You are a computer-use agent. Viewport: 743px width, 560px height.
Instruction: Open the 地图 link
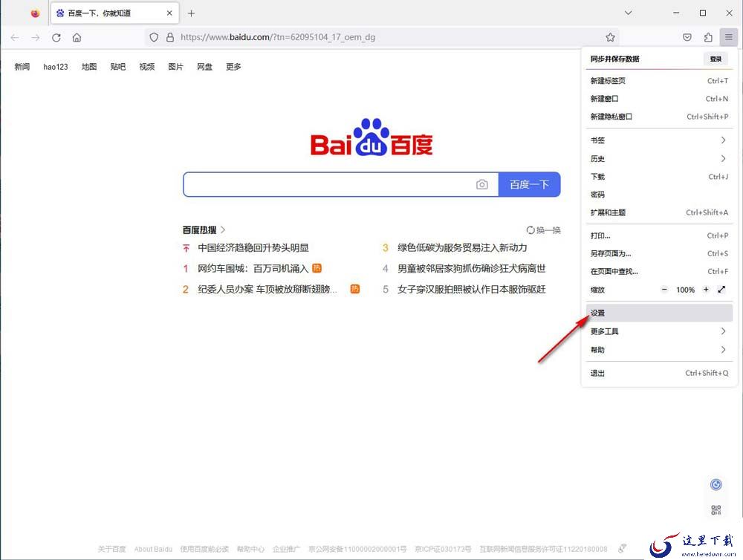(x=89, y=67)
